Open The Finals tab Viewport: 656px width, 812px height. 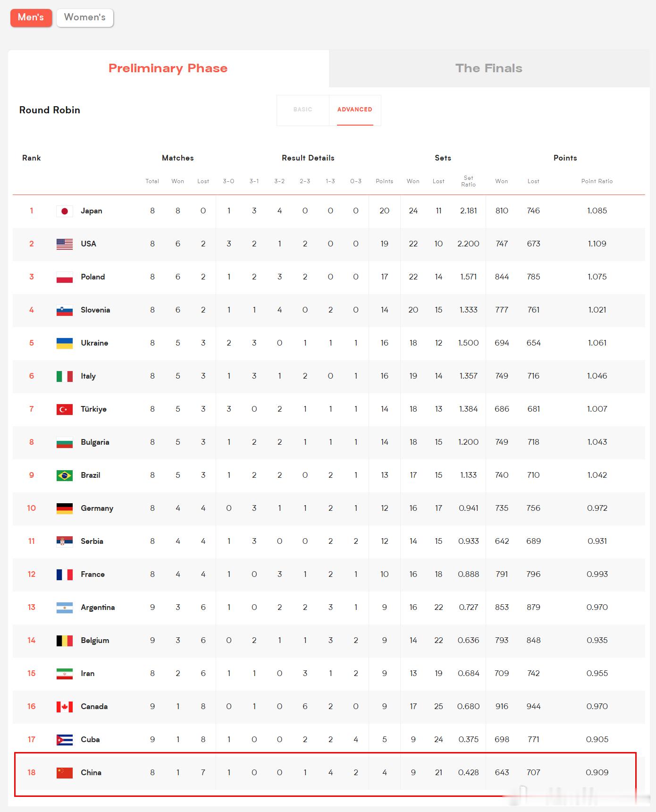point(489,68)
